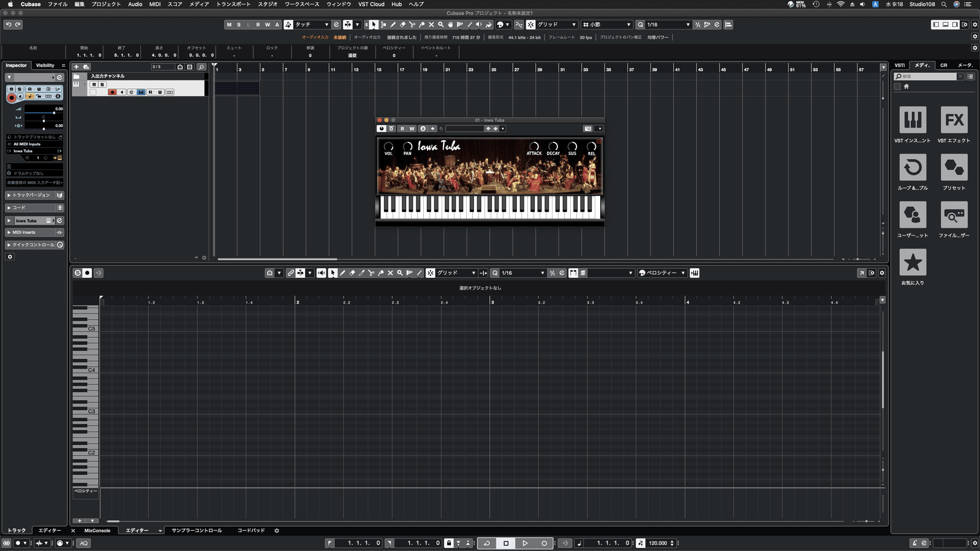The image size is (980, 551).
Task: Open User Presets tile
Action: point(913,215)
